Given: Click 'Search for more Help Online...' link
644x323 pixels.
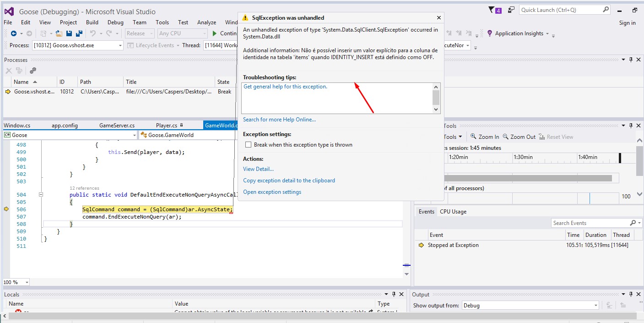Looking at the screenshot, I should [x=279, y=120].
